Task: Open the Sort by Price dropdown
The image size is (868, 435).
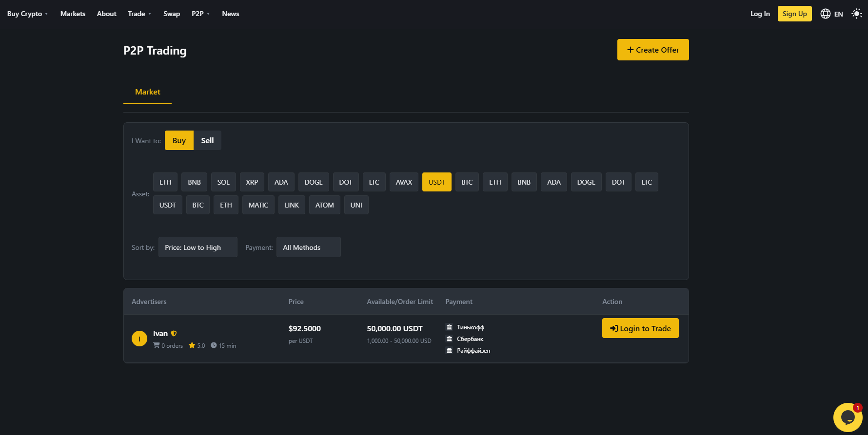Action: (x=197, y=247)
